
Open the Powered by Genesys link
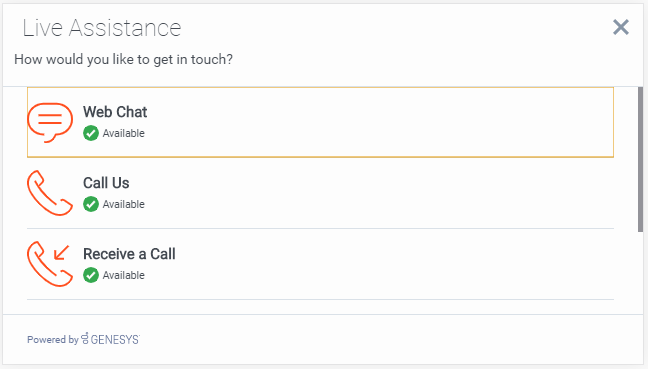click(x=83, y=339)
